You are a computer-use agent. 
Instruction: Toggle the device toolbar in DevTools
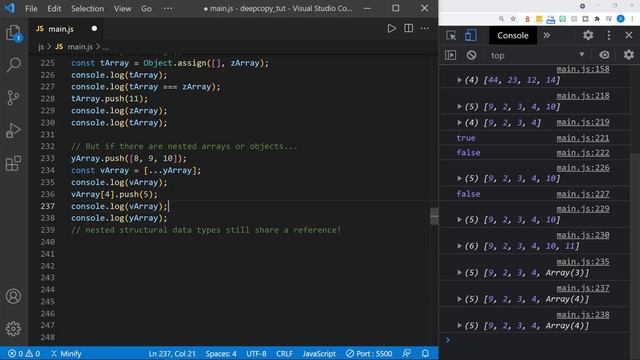(470, 36)
